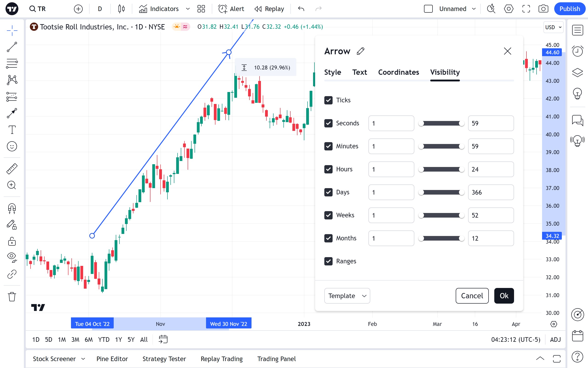Toggle stay in drawing mode
The height and width of the screenshot is (368, 588).
pos(12,225)
